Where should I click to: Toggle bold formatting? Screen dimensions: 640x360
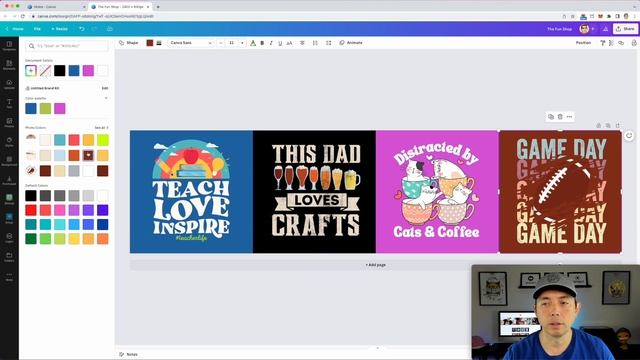(x=262, y=43)
